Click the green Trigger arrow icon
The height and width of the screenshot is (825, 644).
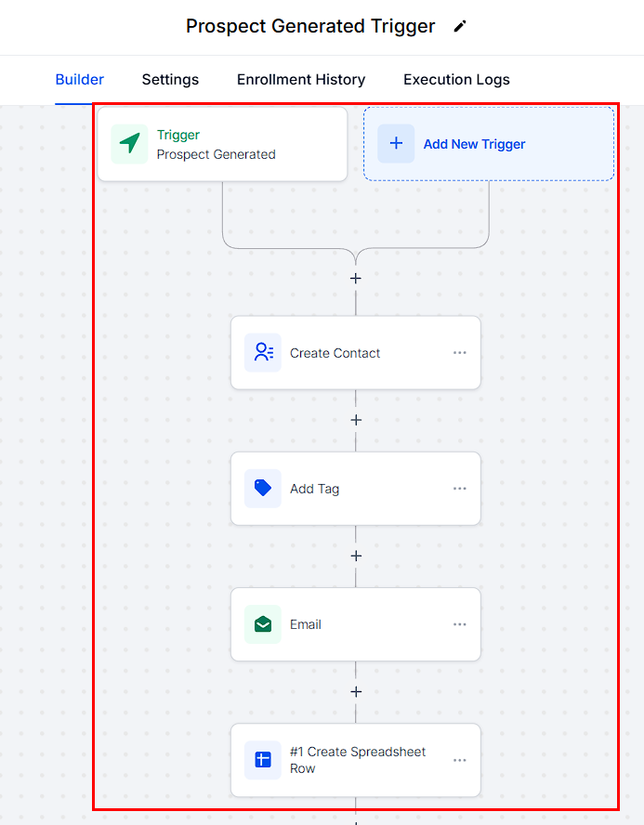click(129, 144)
